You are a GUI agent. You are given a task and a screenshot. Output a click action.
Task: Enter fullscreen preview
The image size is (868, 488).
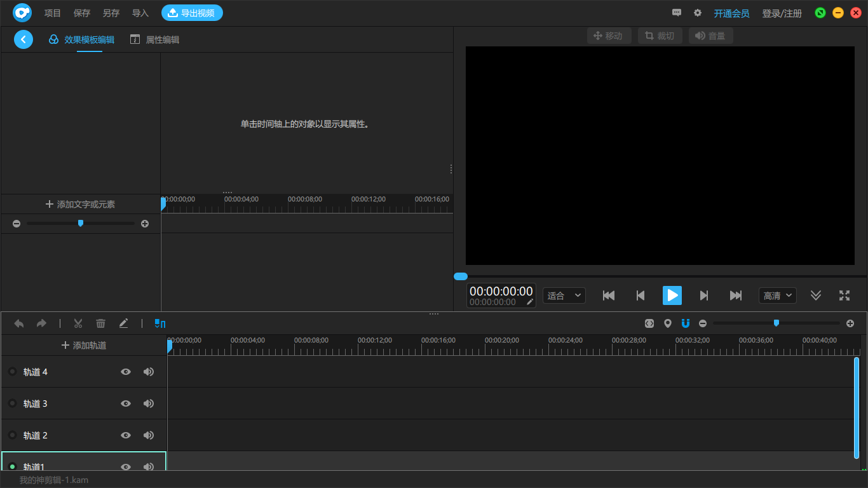tap(844, 295)
